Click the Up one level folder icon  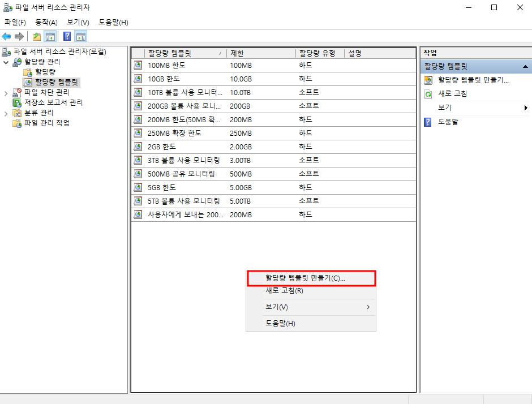36,36
